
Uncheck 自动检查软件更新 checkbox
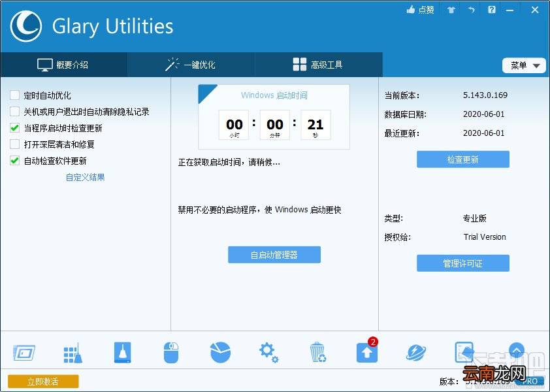click(x=15, y=161)
